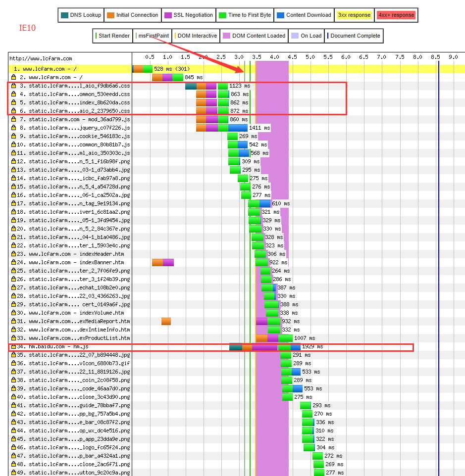The width and height of the screenshot is (465, 476).
Task: Click the Document Complete legend entry
Action: (354, 36)
